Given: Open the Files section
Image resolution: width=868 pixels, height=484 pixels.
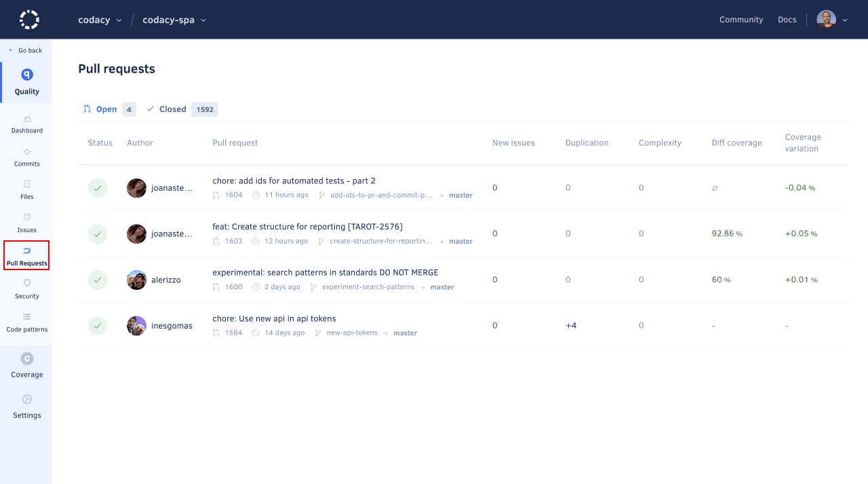Looking at the screenshot, I should coord(26,191).
